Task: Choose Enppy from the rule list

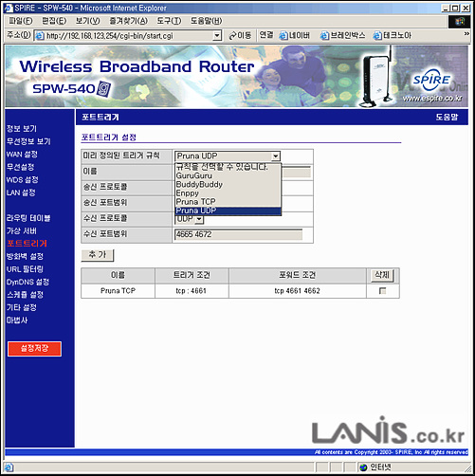Action: point(228,193)
